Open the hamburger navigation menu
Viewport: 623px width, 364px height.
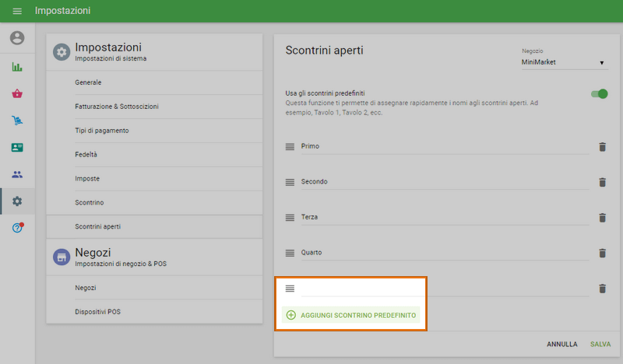(17, 11)
